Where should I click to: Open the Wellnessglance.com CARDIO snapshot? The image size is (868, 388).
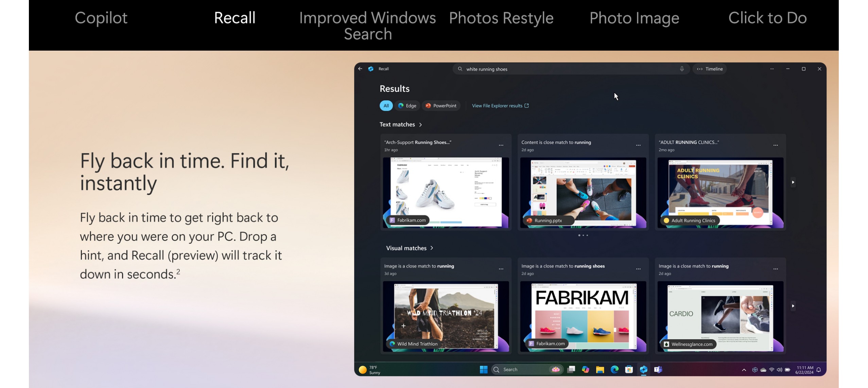(x=721, y=316)
